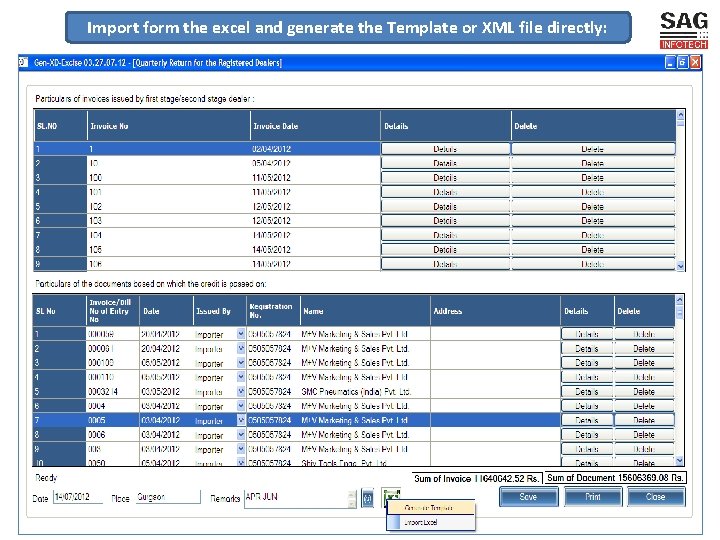Click the Date field showing 14/07/2012
The height and width of the screenshot is (540, 720).
(x=78, y=497)
